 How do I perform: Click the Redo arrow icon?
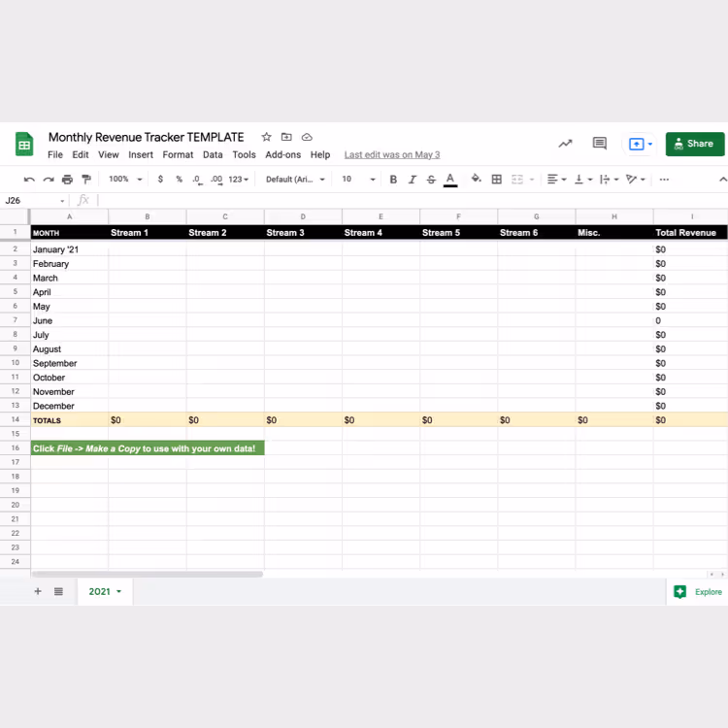[x=49, y=180]
